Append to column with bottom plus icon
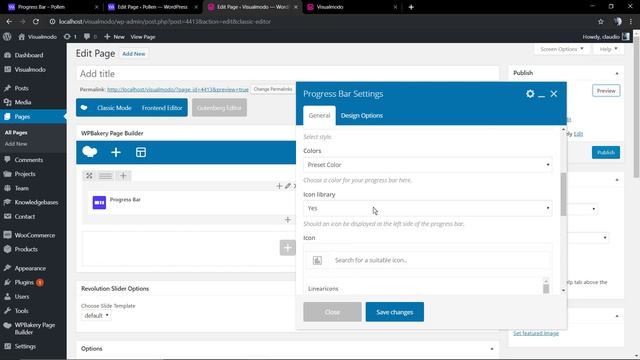 coord(287,220)
